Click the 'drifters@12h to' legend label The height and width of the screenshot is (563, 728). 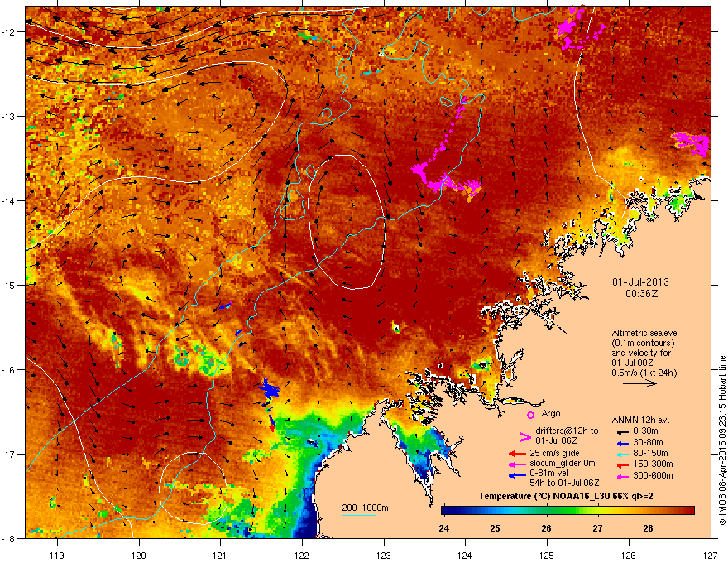pos(567,431)
